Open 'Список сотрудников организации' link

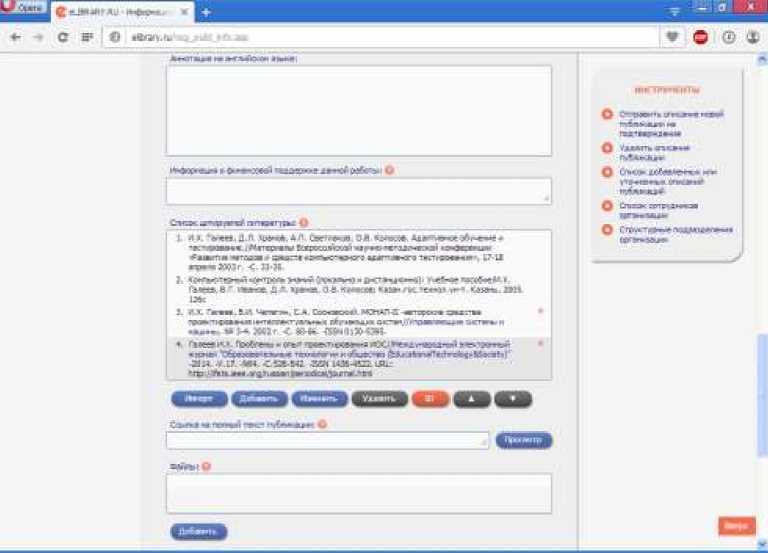[x=658, y=210]
